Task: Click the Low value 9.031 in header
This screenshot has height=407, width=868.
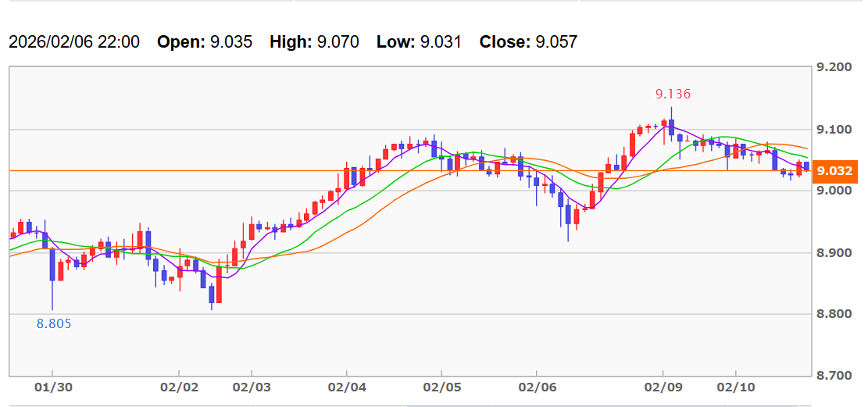Action: click(x=441, y=42)
